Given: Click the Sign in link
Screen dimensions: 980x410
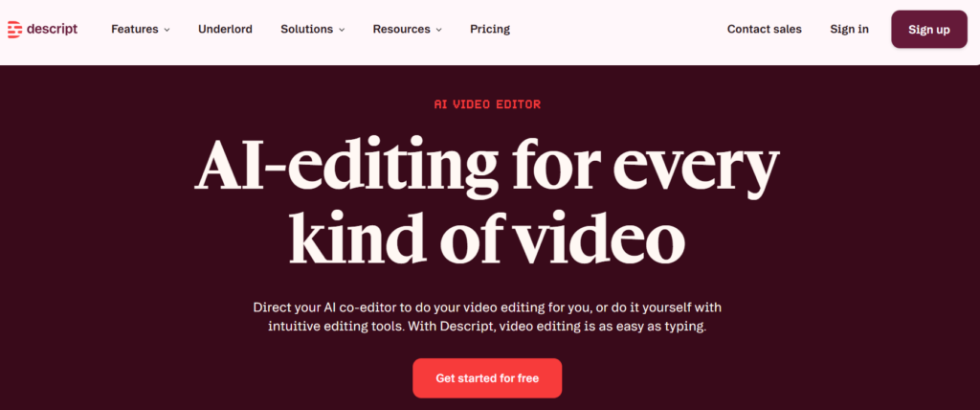Looking at the screenshot, I should coord(850,30).
